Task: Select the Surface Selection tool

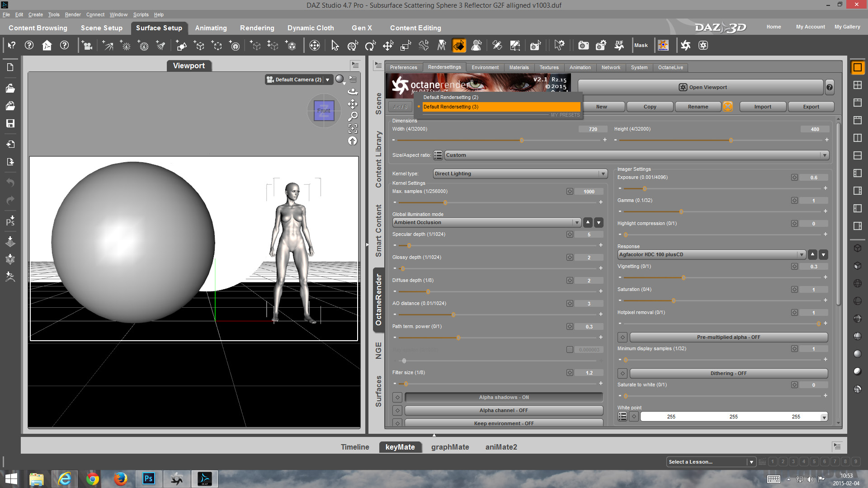Action: 459,45
